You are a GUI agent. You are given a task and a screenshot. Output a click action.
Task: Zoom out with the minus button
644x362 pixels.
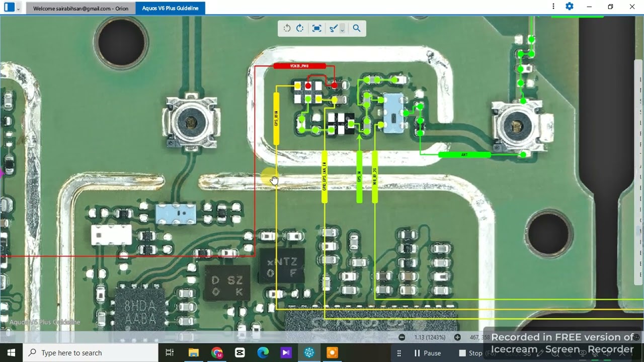[401, 337]
